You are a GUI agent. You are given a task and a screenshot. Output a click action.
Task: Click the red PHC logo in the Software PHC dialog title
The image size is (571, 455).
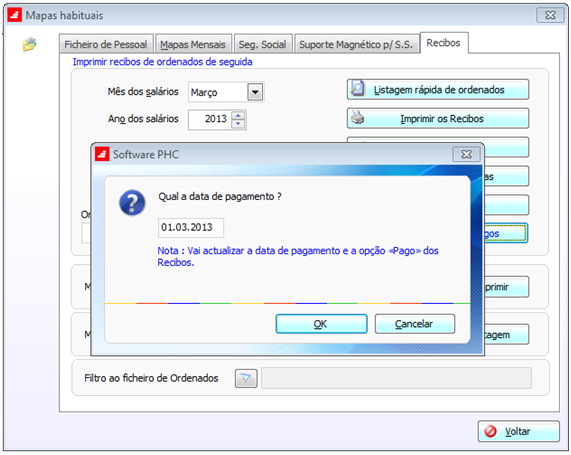(x=102, y=154)
